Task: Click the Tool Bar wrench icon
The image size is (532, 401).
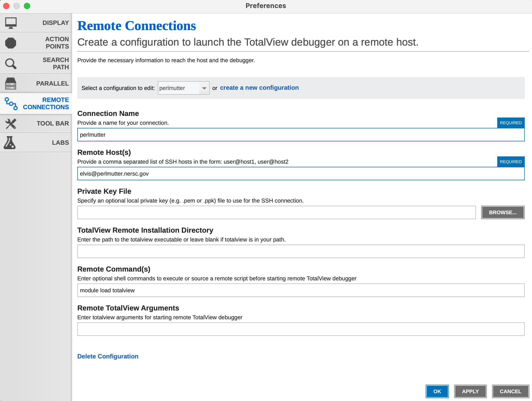Action: (11, 123)
